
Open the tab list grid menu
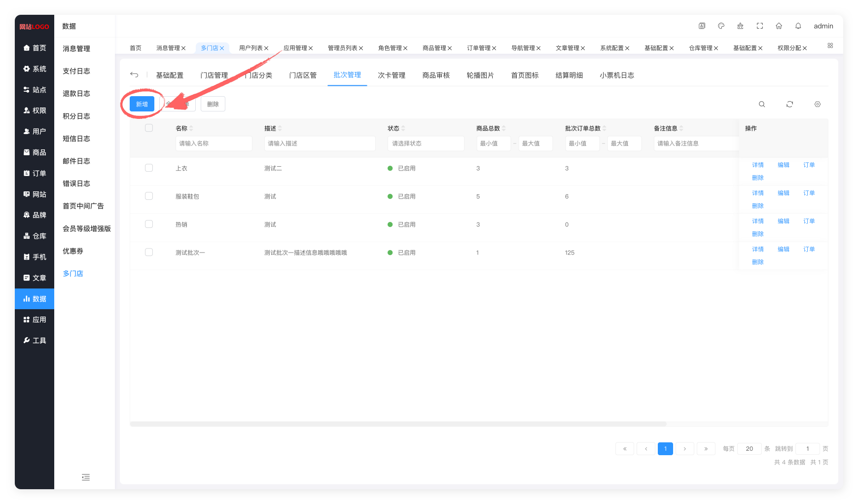[x=830, y=45]
